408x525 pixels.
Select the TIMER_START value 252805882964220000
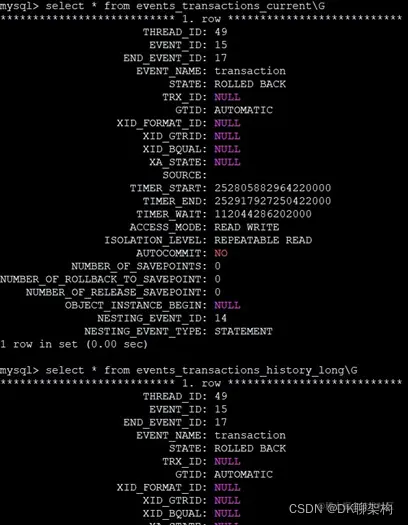pyautogui.click(x=273, y=188)
